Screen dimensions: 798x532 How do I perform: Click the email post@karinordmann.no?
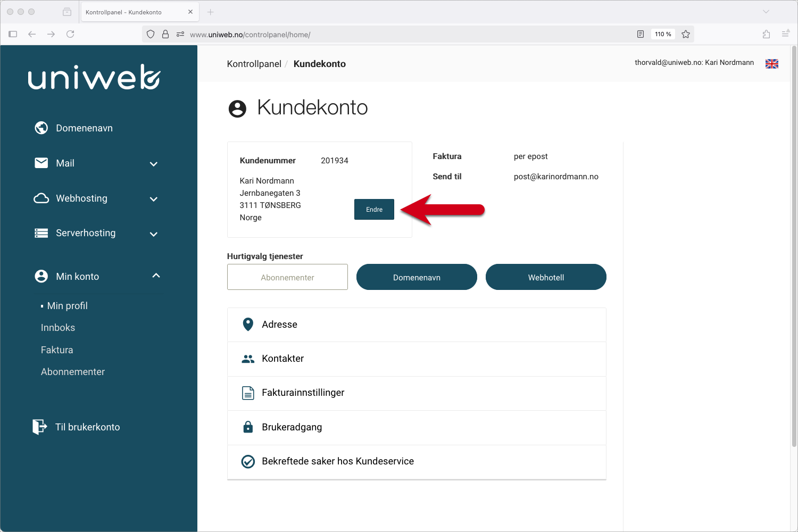point(556,177)
